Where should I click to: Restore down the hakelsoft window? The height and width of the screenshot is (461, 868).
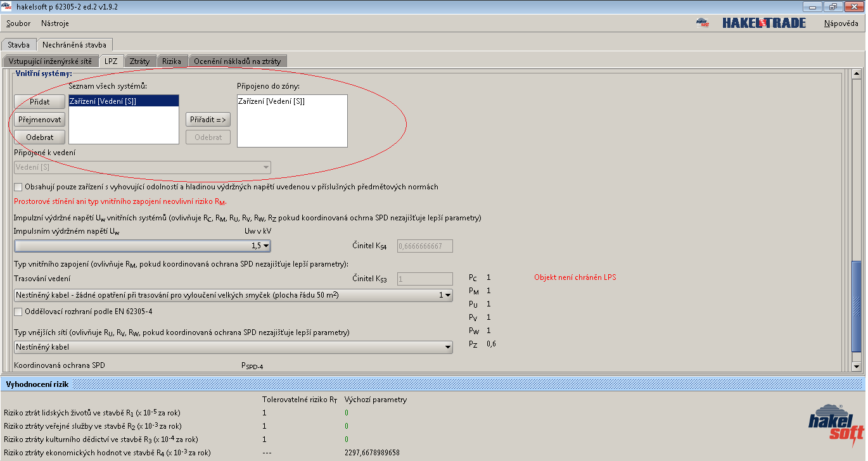[x=832, y=6]
